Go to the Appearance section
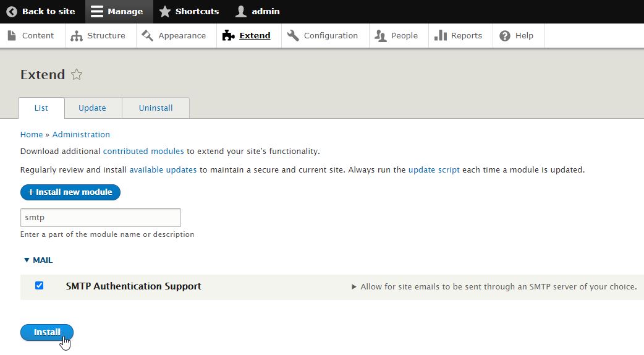 174,36
